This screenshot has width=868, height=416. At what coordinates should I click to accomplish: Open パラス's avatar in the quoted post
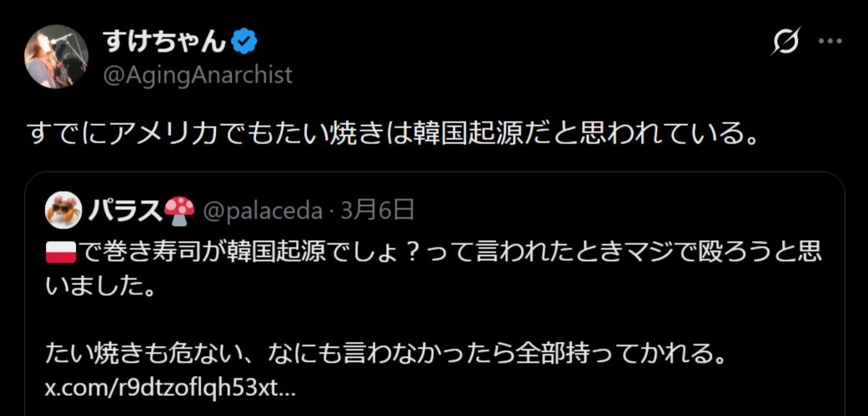[64, 209]
